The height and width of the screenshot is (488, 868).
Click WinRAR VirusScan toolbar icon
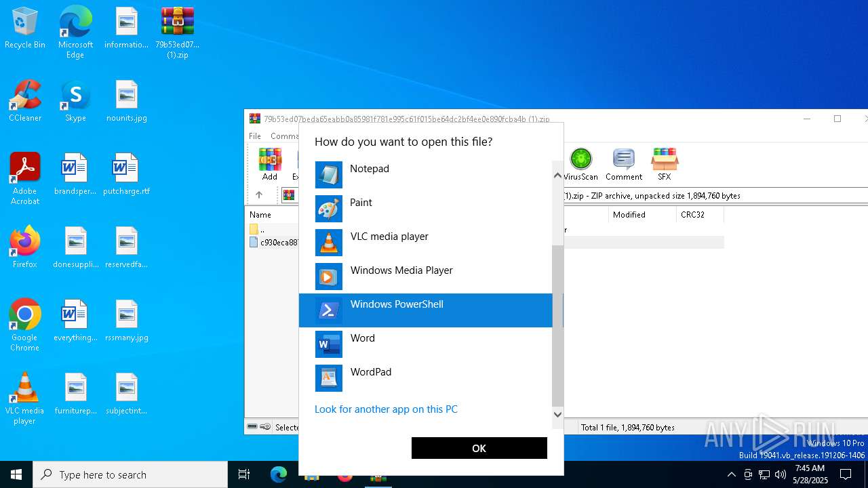tap(580, 165)
